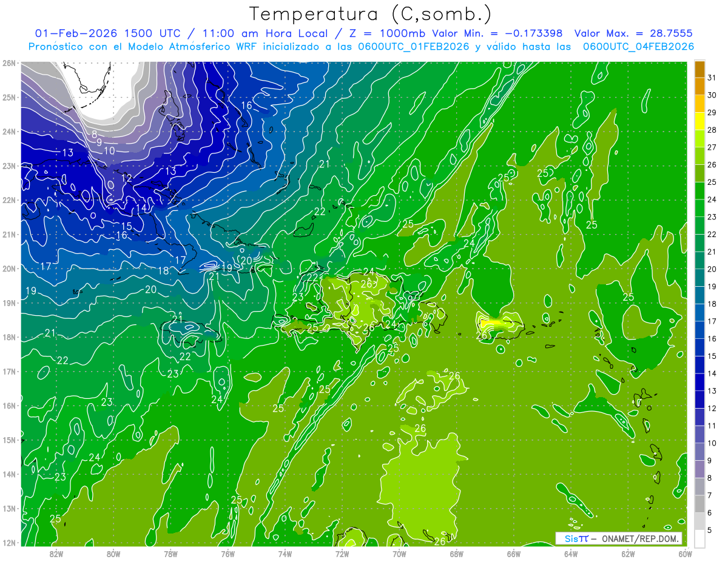The height and width of the screenshot is (562, 728).
Task: Click the 15N latitude label
Action: 8,440
